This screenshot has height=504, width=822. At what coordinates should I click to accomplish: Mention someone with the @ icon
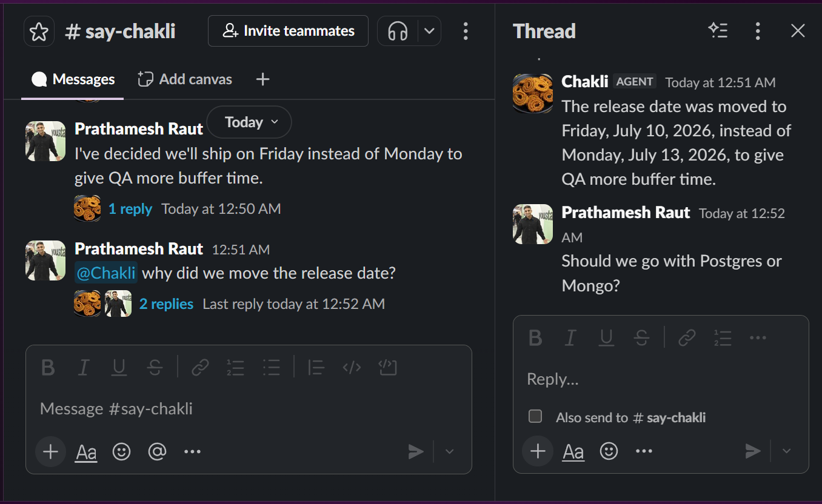point(157,451)
